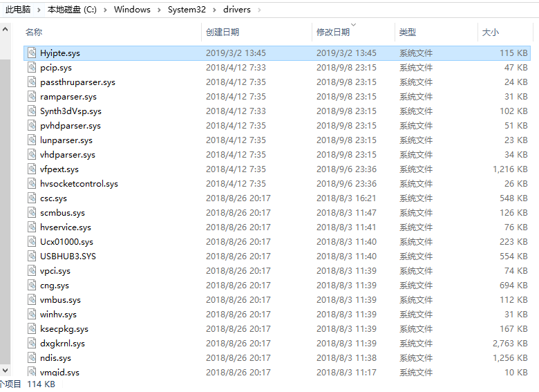
Task: Click the USBHUB3.SYS file icon
Action: pyautogui.click(x=32, y=256)
